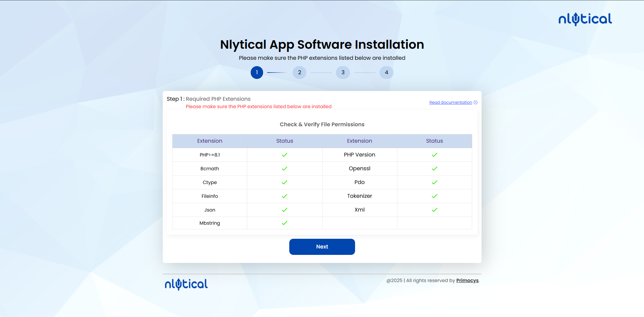Select the 'Openssl' extension cell
Viewport: 644px width, 317px height.
[359, 169]
